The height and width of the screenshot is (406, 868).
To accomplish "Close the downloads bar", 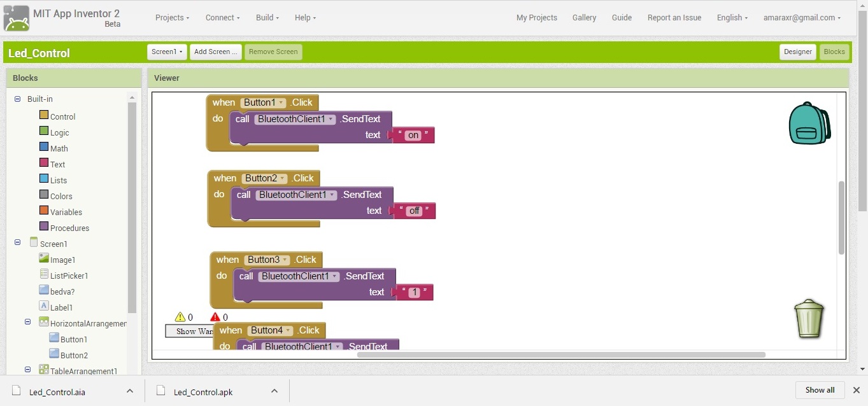I will click(x=857, y=390).
